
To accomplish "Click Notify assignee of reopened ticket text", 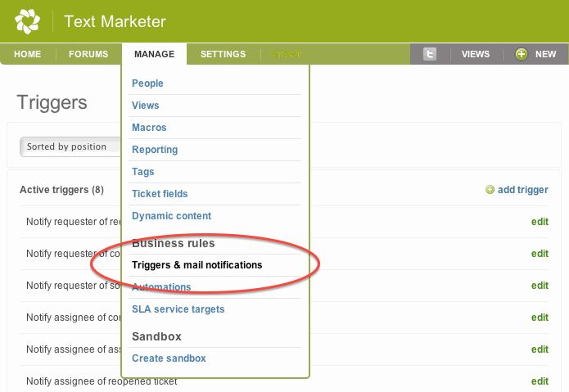I will (x=102, y=381).
